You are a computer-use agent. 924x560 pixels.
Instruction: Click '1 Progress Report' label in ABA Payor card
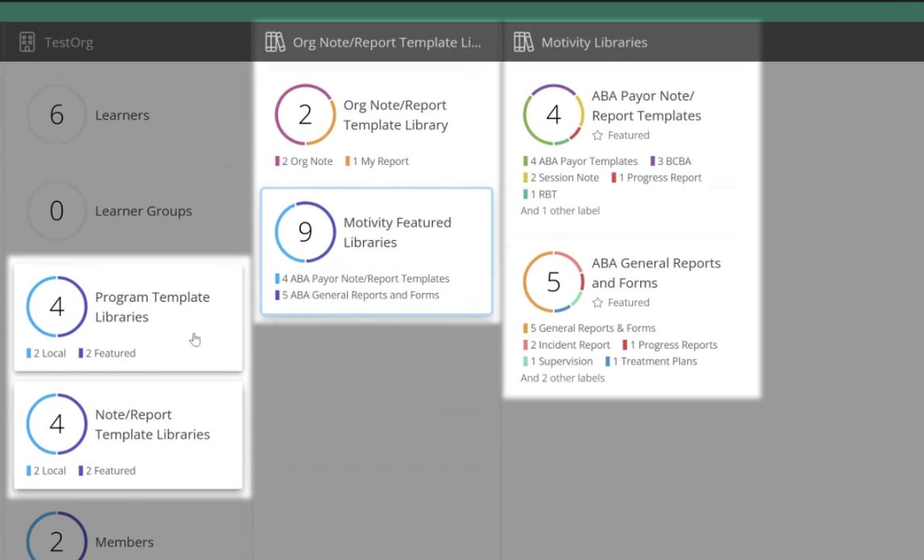coord(656,178)
